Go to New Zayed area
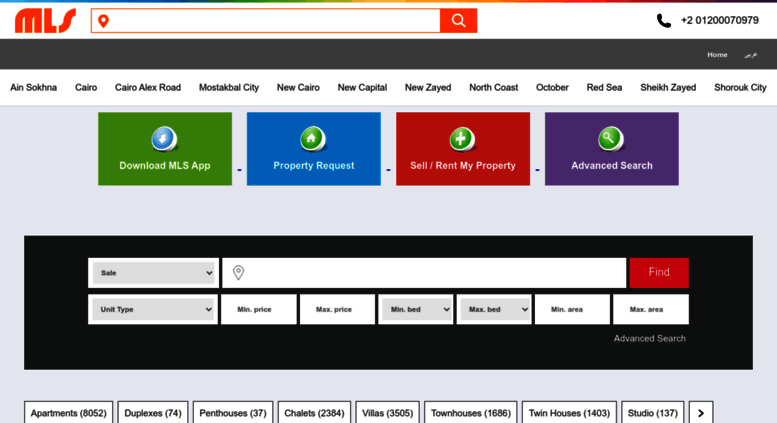Image resolution: width=777 pixels, height=423 pixels. coord(428,88)
